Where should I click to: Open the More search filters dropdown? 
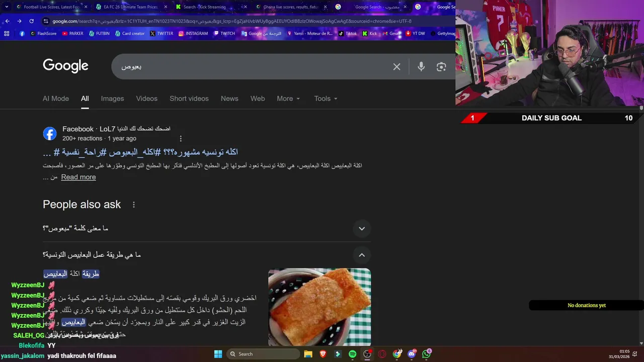click(288, 99)
